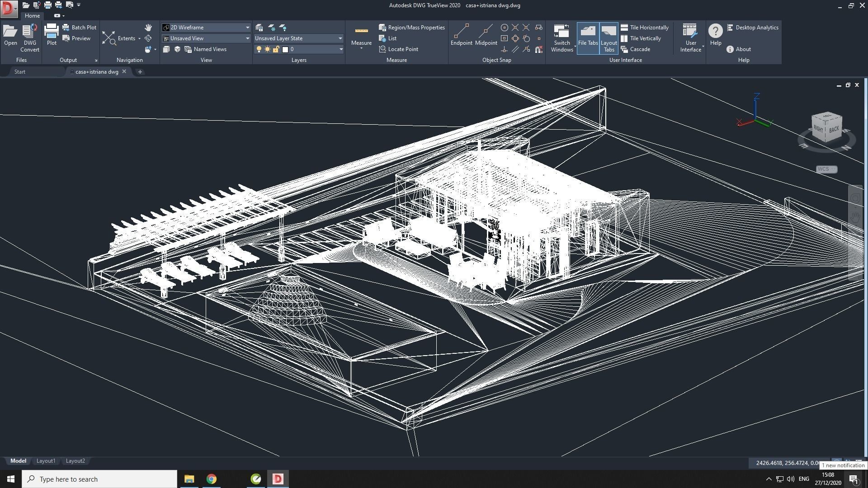Click the layer 0 white color swatch
This screenshot has height=488, width=868.
coord(285,49)
